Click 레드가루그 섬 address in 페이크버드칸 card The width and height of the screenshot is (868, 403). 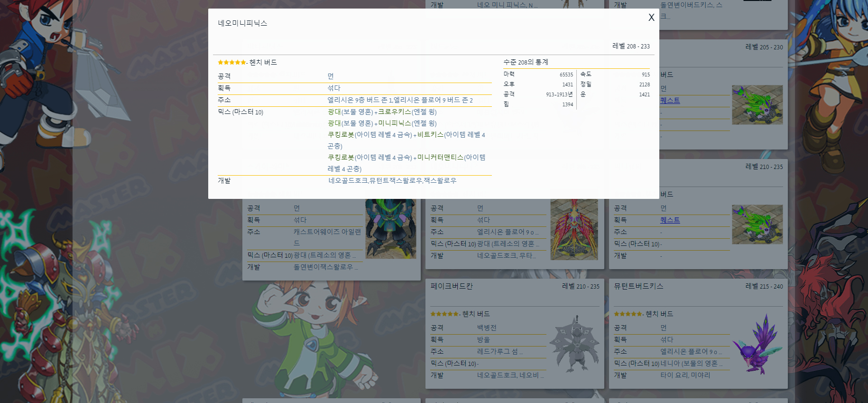point(500,352)
